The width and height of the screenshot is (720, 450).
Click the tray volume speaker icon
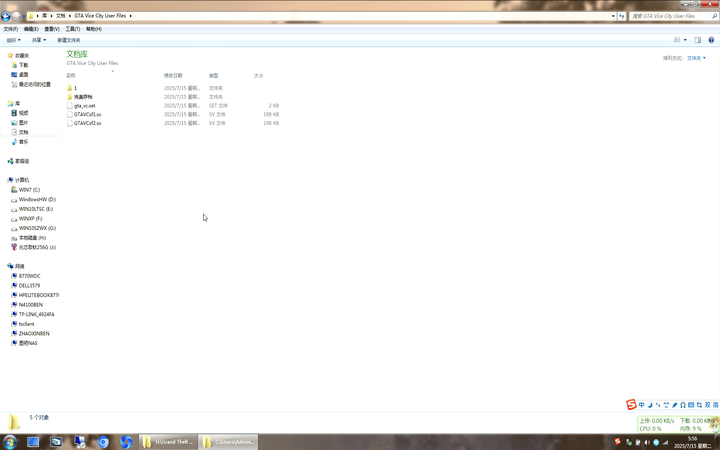click(647, 442)
